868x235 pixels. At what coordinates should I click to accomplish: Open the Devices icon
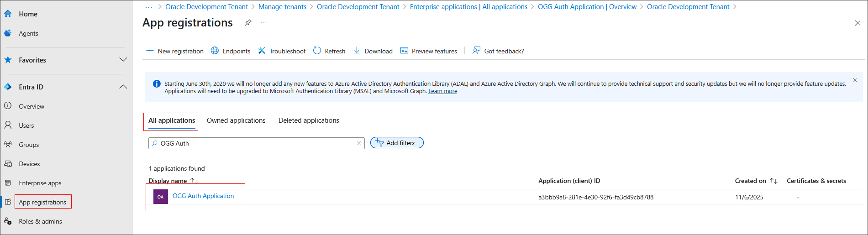pos(8,163)
